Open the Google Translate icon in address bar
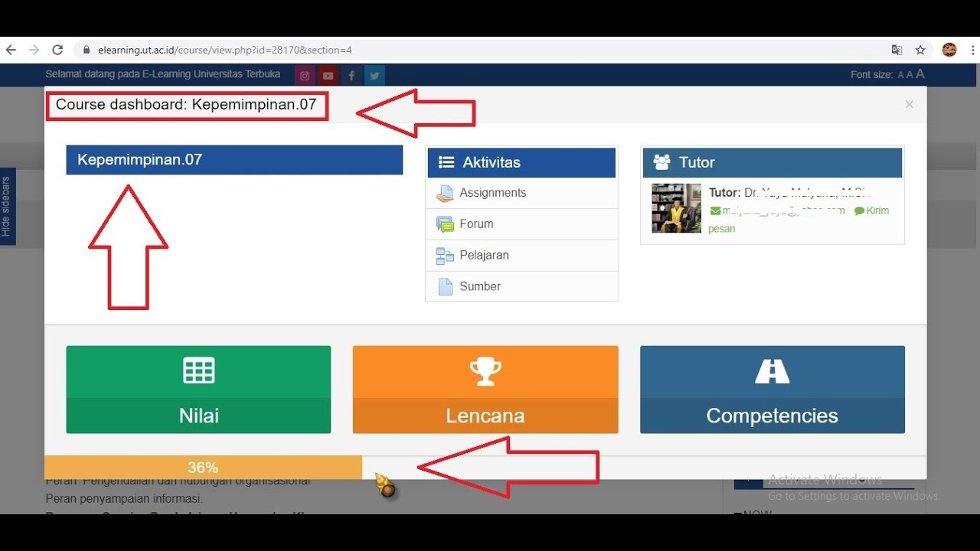Image resolution: width=980 pixels, height=551 pixels. [x=897, y=50]
